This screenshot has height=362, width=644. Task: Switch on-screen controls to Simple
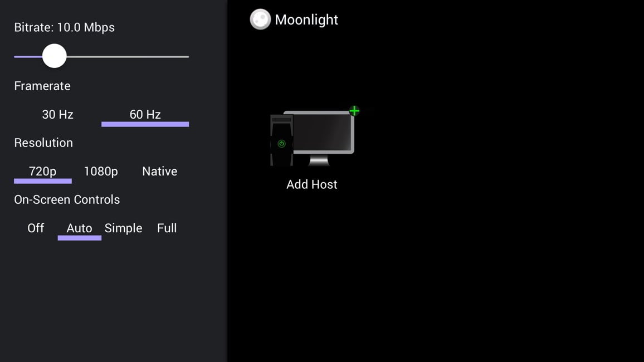(123, 228)
